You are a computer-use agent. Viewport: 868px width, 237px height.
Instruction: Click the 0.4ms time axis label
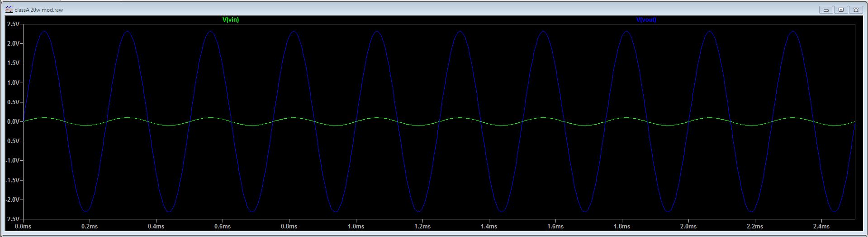pyautogui.click(x=156, y=226)
